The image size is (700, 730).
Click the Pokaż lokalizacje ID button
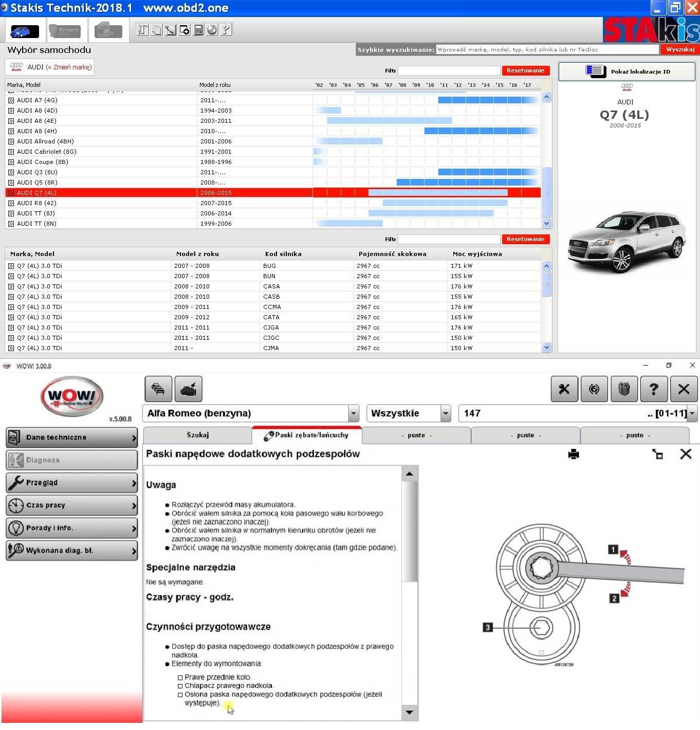627,71
